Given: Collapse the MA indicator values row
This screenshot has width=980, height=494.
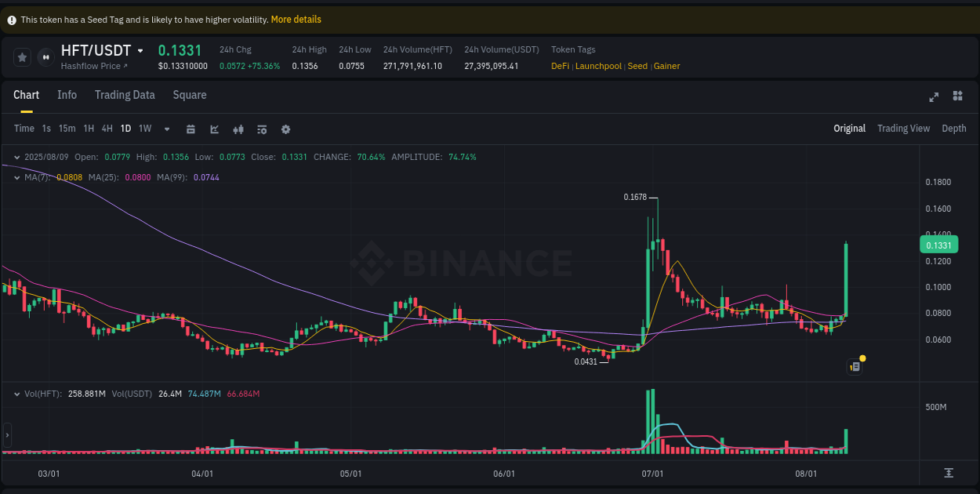Looking at the screenshot, I should tap(17, 177).
